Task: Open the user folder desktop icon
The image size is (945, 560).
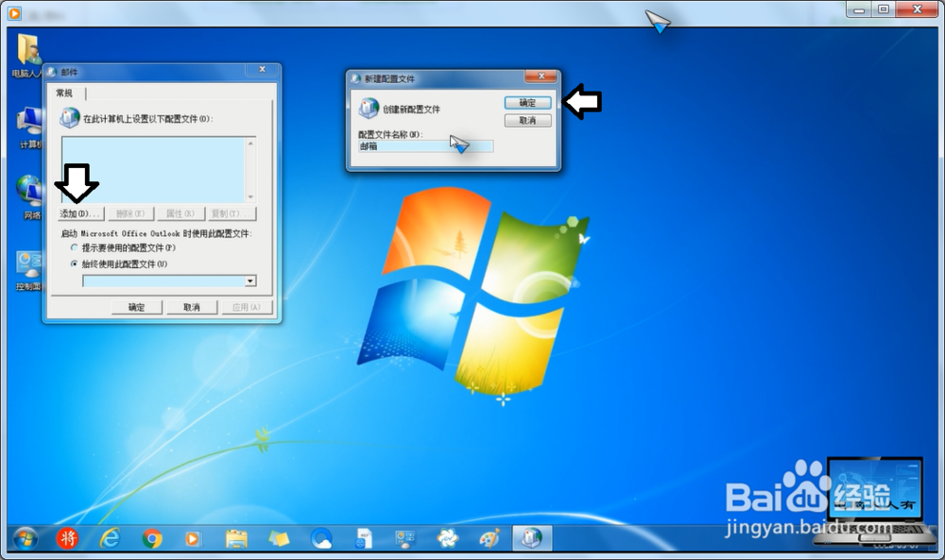Action: coord(26,56)
